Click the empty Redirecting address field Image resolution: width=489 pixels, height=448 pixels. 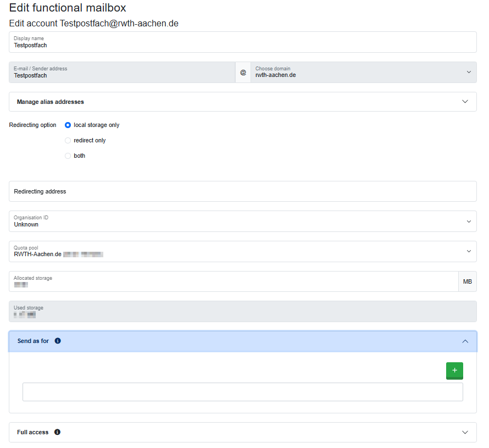click(242, 191)
